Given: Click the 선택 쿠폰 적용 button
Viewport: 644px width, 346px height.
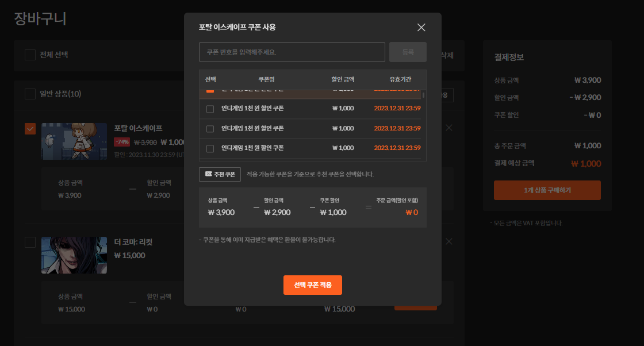Looking at the screenshot, I should coord(312,285).
